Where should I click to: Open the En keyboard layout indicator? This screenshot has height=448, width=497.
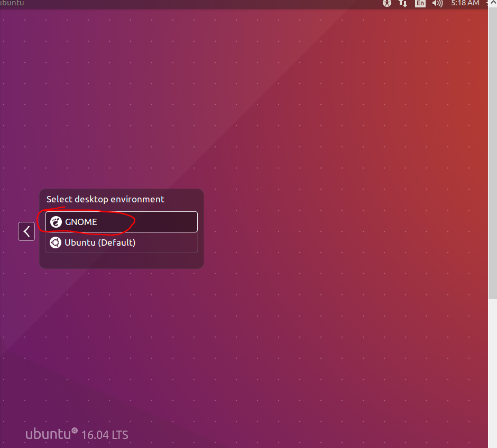point(420,3)
